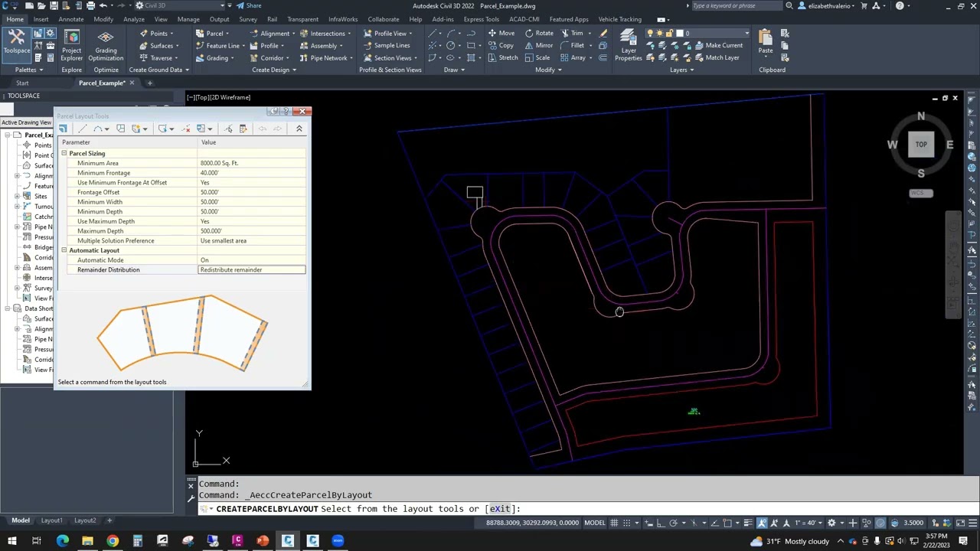980x551 pixels.
Task: Click the Minimum Area value 8000.00 Sq. Ft.
Action: tap(252, 163)
